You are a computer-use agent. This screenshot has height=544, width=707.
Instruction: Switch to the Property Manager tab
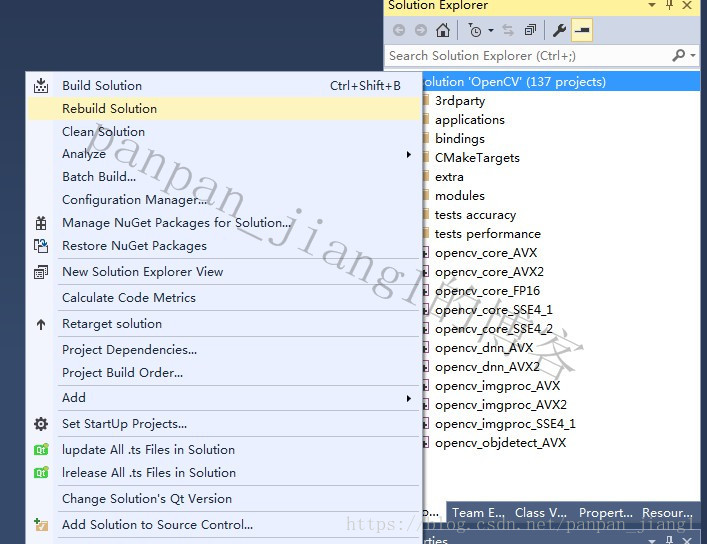[606, 513]
